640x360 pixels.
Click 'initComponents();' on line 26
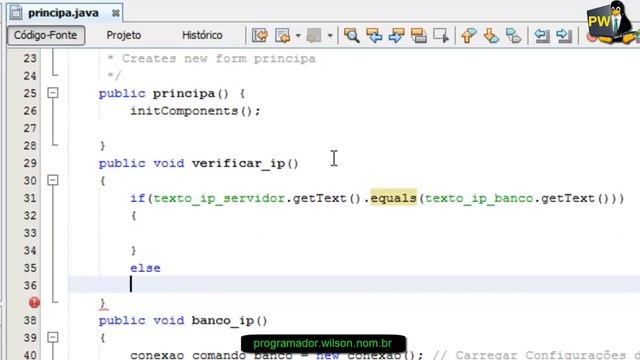point(195,111)
